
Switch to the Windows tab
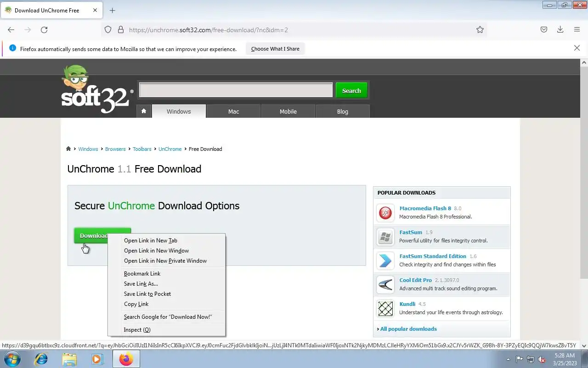pyautogui.click(x=179, y=111)
